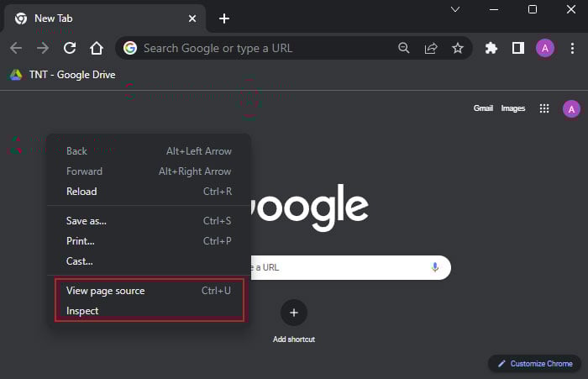The width and height of the screenshot is (588, 379).
Task: Expand the tab search chevron
Action: (455, 9)
